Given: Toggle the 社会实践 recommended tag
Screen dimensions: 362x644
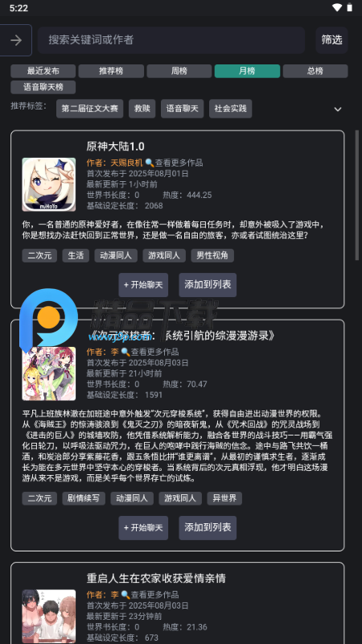Looking at the screenshot, I should [x=230, y=109].
